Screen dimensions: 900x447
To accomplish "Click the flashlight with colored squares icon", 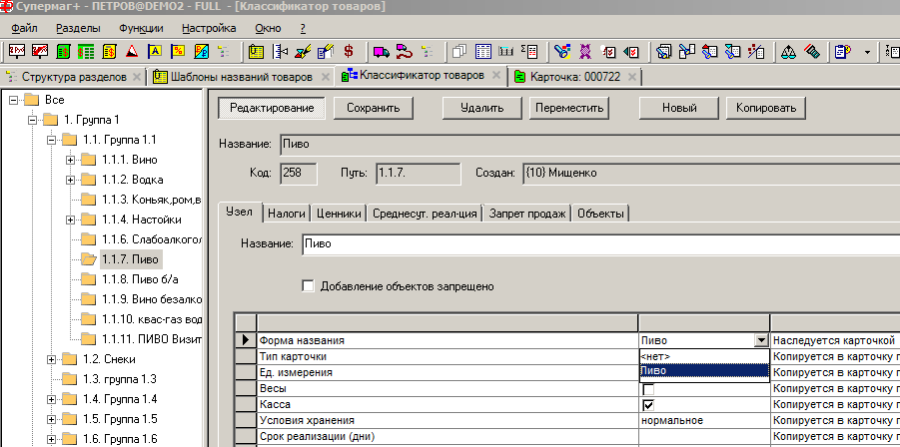I will point(562,52).
